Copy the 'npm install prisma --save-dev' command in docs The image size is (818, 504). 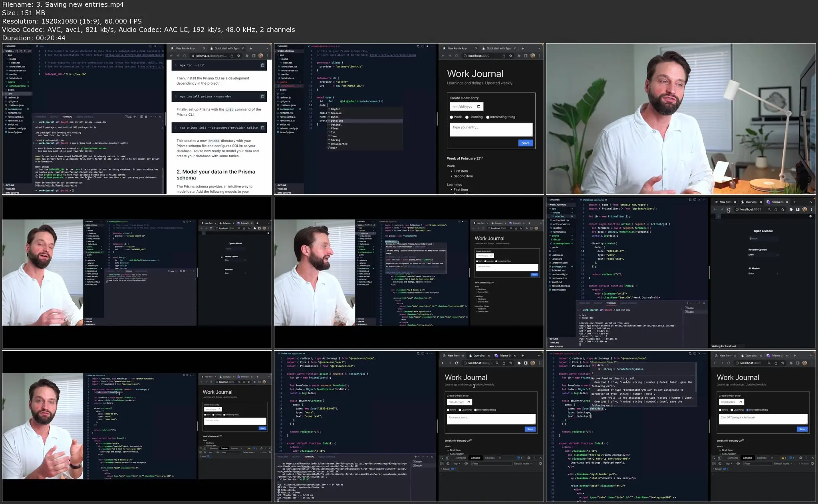262,96
